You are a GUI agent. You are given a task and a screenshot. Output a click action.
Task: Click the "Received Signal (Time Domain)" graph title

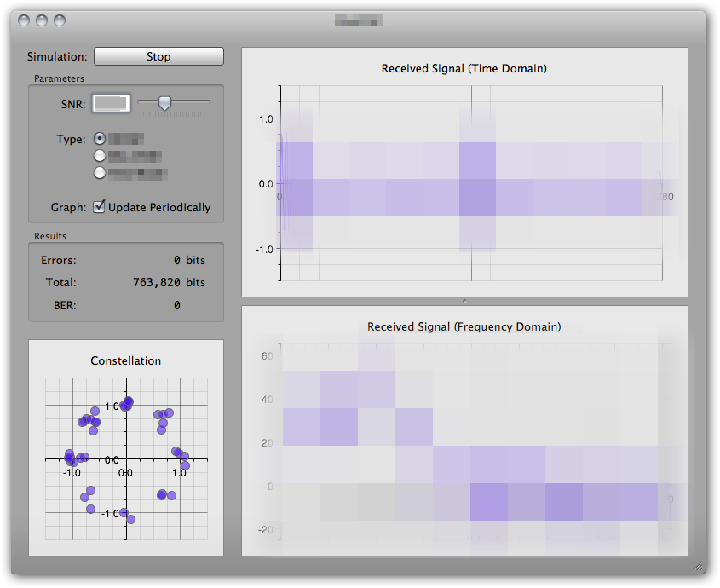point(464,68)
